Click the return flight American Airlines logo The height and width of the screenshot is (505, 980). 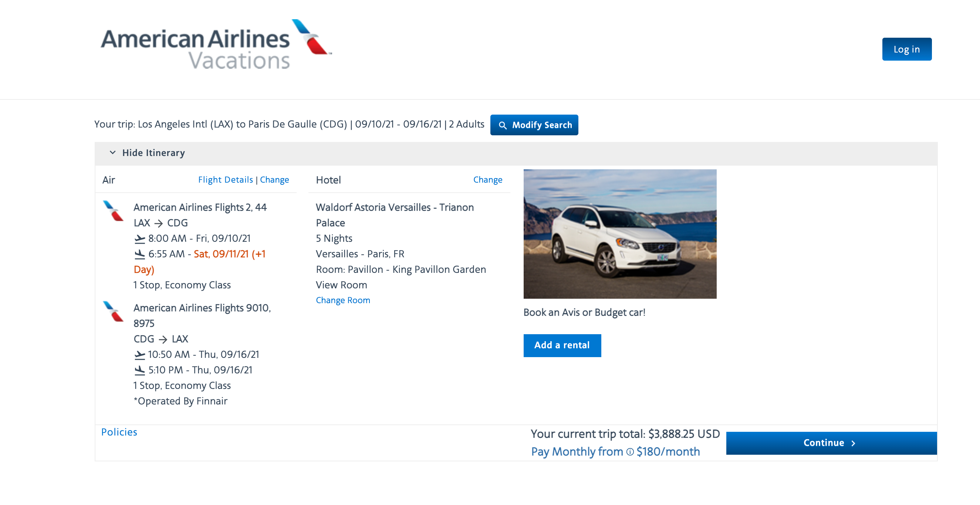114,311
